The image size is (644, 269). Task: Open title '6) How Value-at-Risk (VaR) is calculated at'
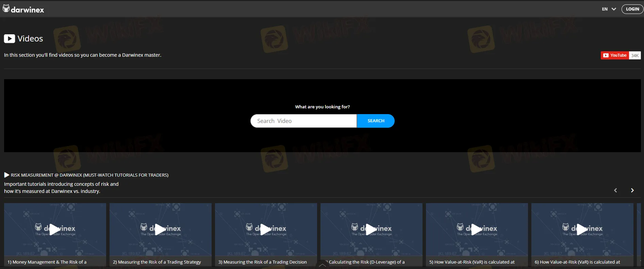[x=577, y=262]
